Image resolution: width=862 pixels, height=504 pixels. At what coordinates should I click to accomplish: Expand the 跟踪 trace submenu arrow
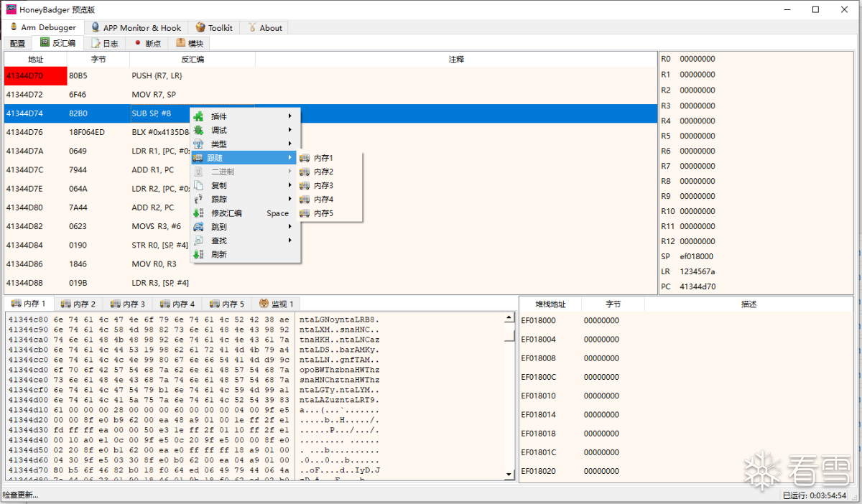pos(290,199)
